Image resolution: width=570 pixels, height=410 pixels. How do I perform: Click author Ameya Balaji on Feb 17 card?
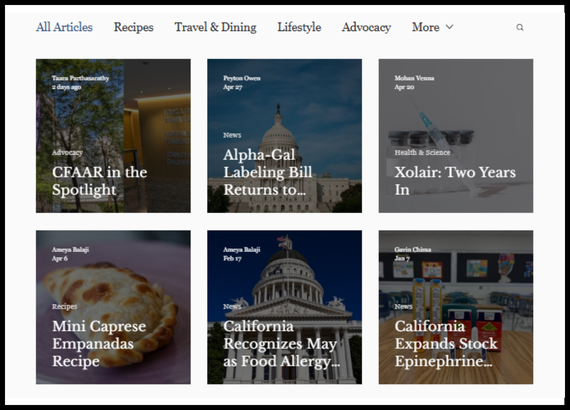tap(242, 249)
